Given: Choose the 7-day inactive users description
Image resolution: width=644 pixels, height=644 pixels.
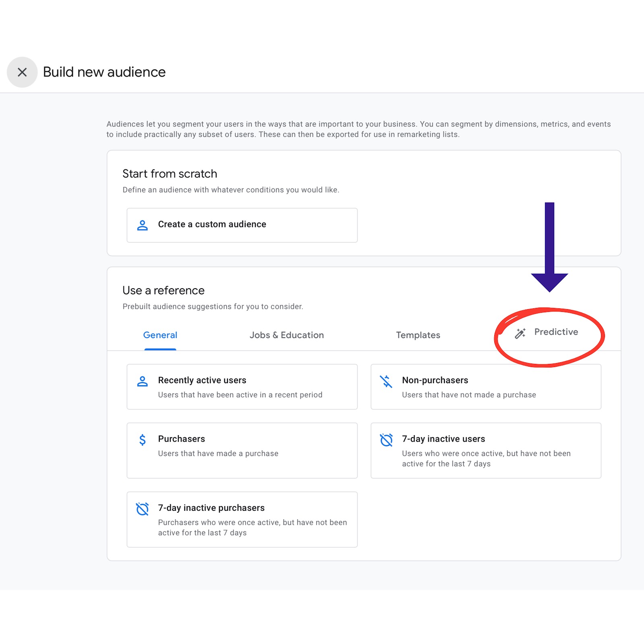Looking at the screenshot, I should pos(486,458).
